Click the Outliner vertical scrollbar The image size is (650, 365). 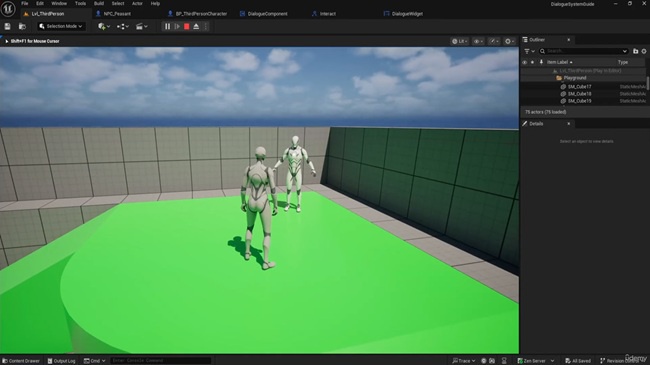tap(648, 82)
